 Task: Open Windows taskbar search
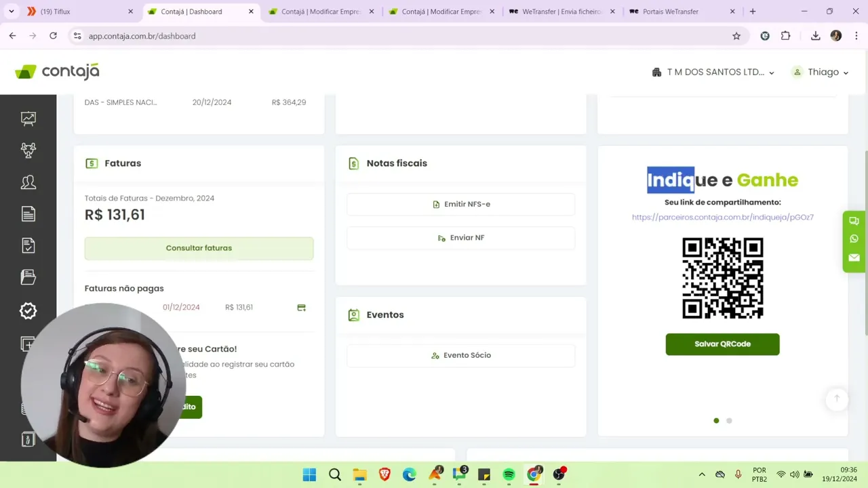[x=334, y=474]
